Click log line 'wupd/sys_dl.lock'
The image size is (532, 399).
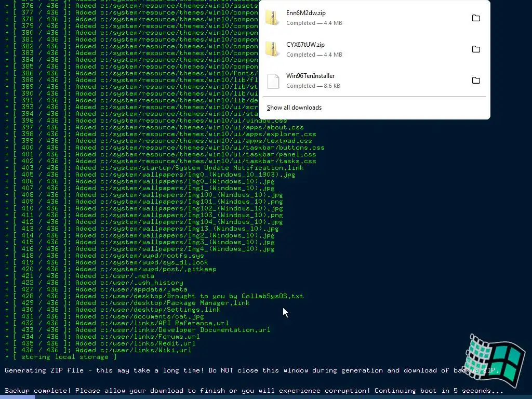(x=107, y=262)
